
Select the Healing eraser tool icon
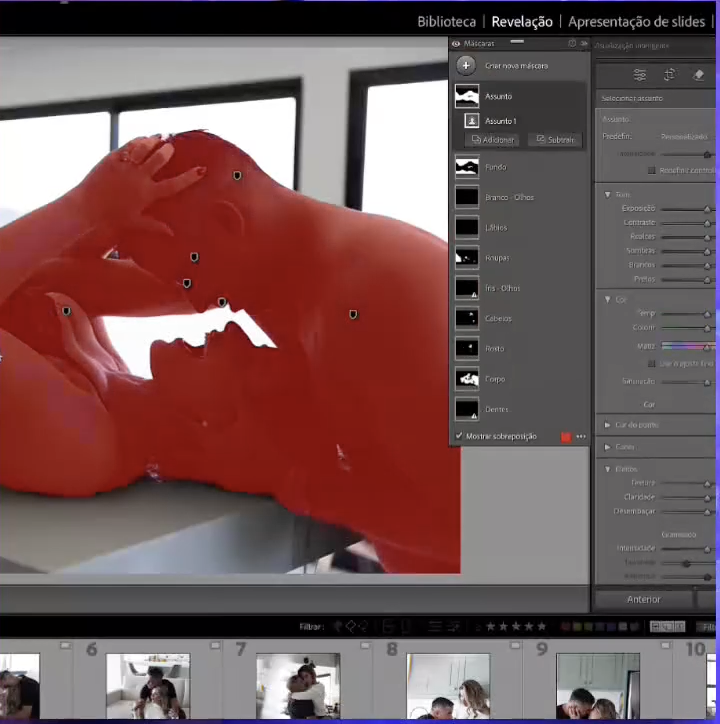[x=698, y=75]
